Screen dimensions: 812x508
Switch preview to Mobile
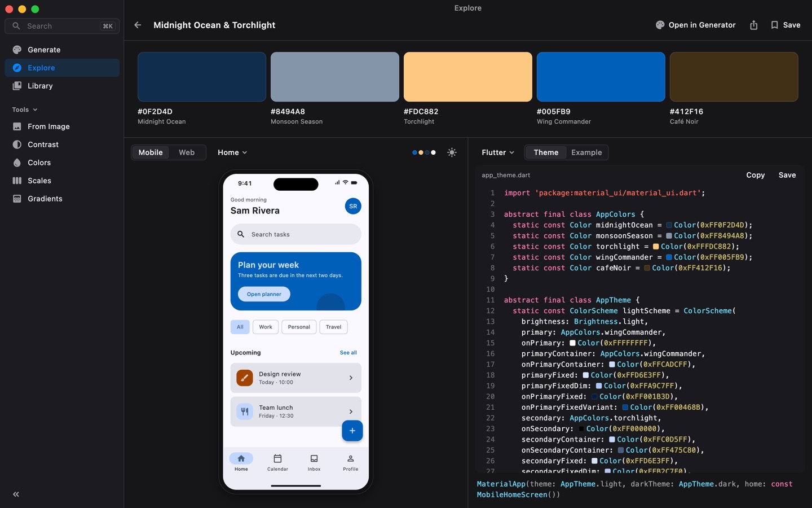point(151,152)
